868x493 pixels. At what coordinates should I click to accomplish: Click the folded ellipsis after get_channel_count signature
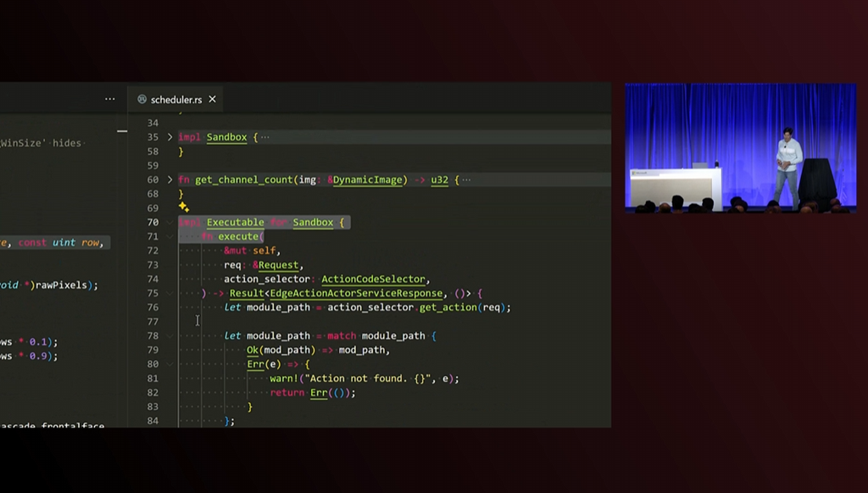(467, 180)
